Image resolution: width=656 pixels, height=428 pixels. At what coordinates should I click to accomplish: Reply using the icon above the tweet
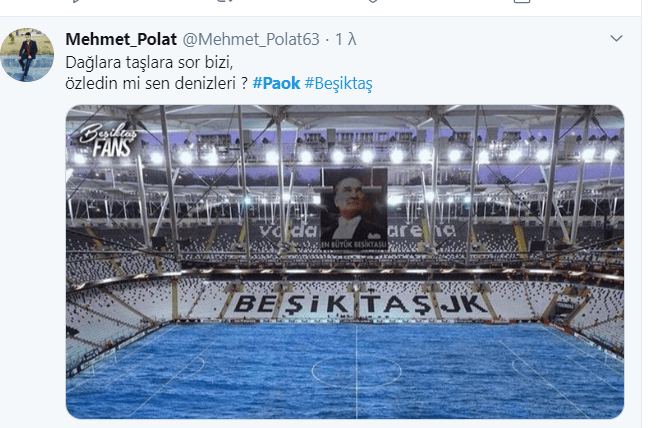75,1
